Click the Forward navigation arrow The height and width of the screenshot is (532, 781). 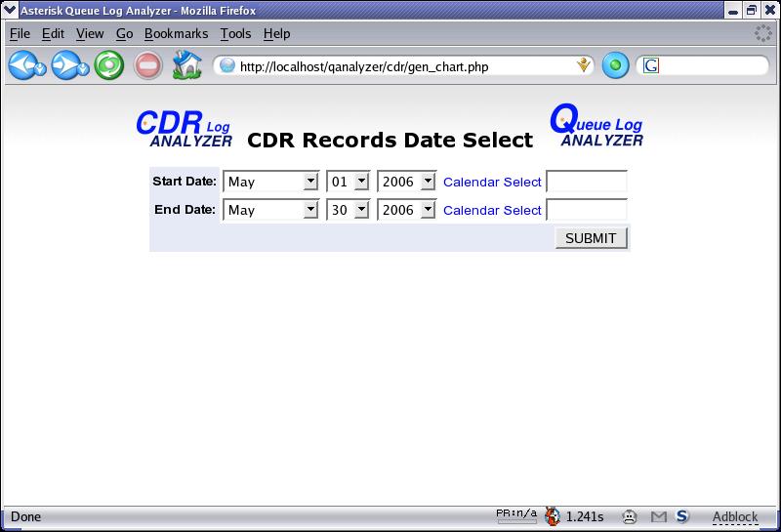pyautogui.click(x=65, y=66)
